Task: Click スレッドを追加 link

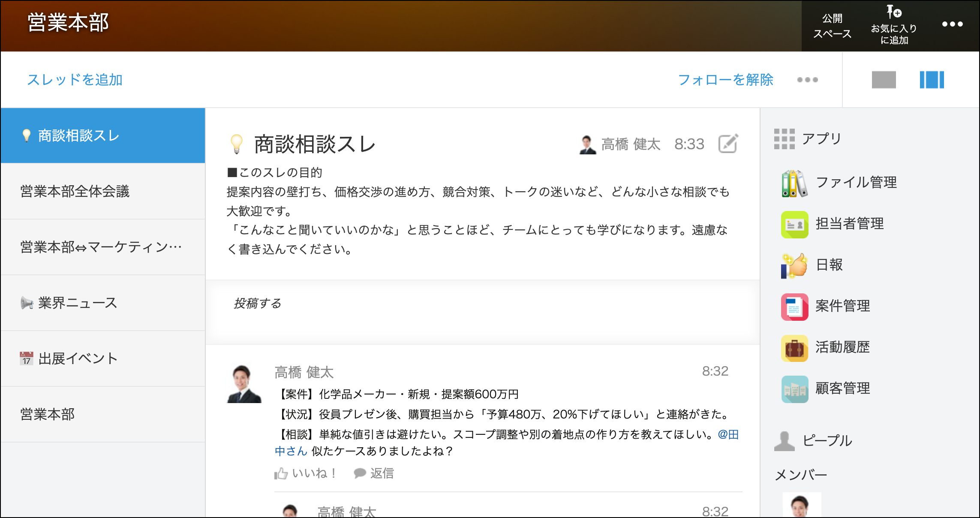Action: pyautogui.click(x=75, y=80)
